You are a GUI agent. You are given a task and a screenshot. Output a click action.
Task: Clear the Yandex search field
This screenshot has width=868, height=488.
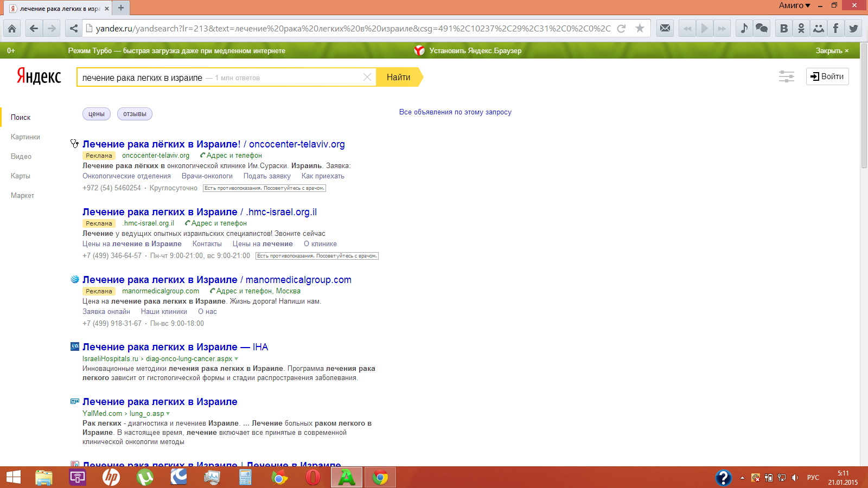point(367,77)
